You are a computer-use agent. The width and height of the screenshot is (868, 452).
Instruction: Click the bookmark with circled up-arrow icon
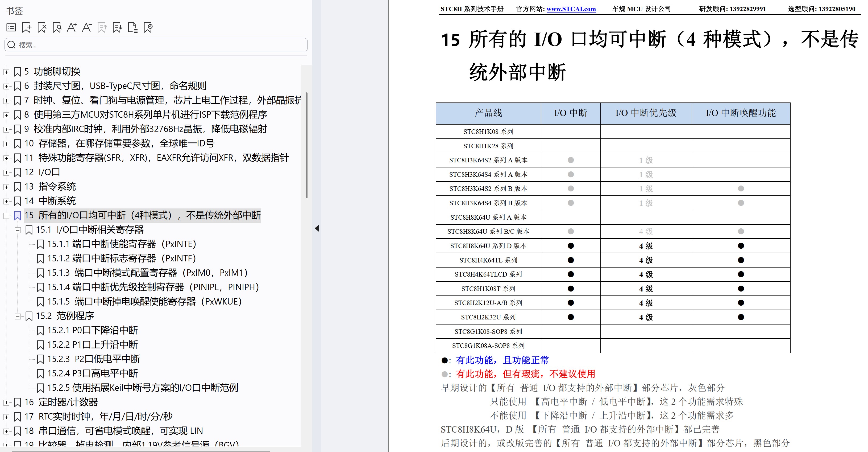pos(148,27)
